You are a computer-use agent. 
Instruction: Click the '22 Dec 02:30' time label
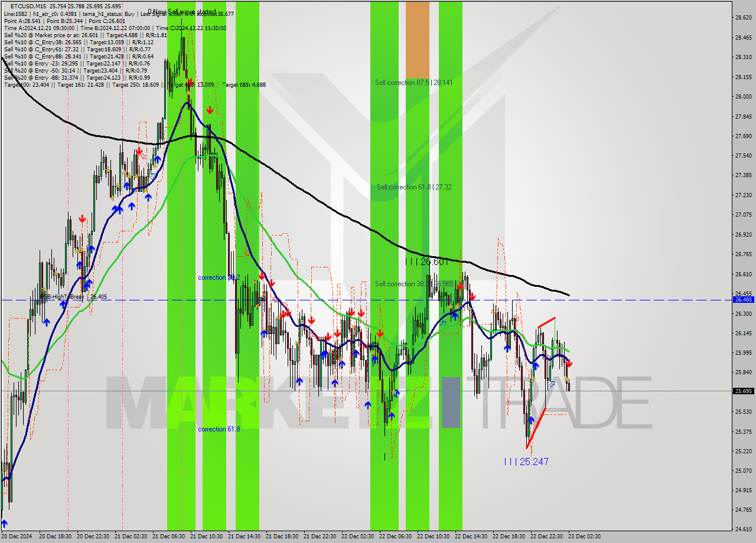click(x=357, y=537)
